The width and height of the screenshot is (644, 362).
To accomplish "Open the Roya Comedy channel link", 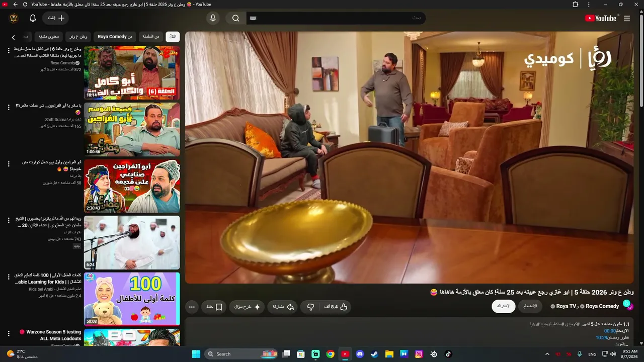I will click(602, 306).
